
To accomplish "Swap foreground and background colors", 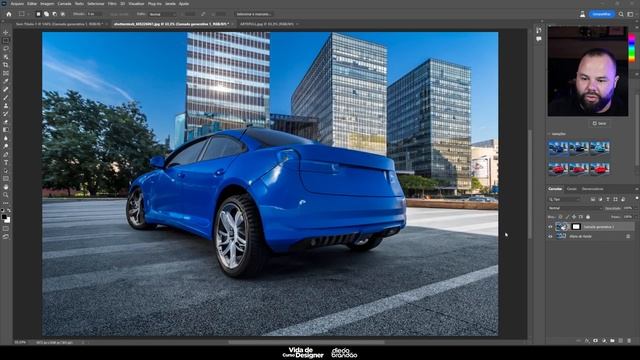I will coord(9,211).
